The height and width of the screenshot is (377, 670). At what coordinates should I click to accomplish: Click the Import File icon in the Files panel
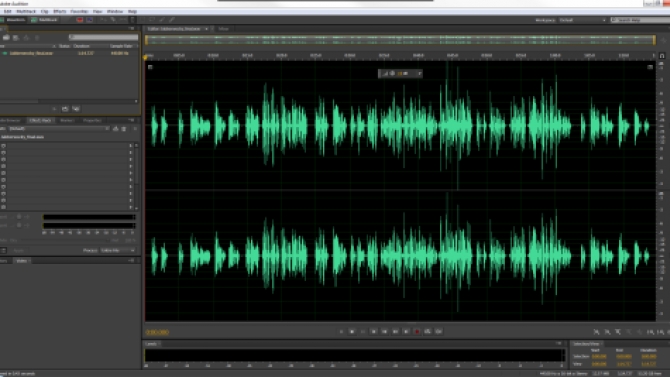pos(16,38)
